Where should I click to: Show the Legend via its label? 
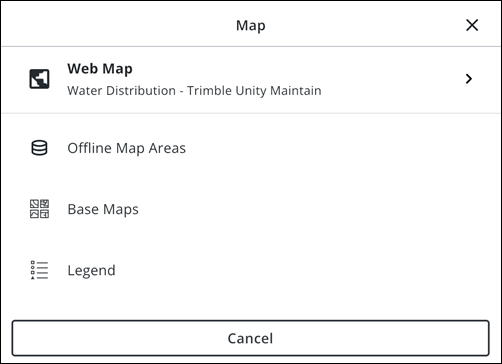tap(91, 270)
